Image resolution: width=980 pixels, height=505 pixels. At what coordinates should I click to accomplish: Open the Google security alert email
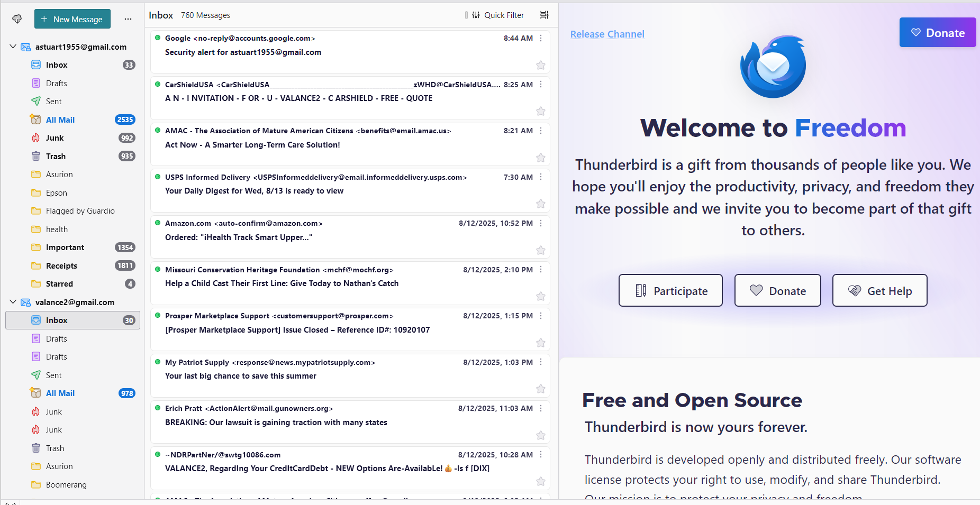[x=350, y=52]
